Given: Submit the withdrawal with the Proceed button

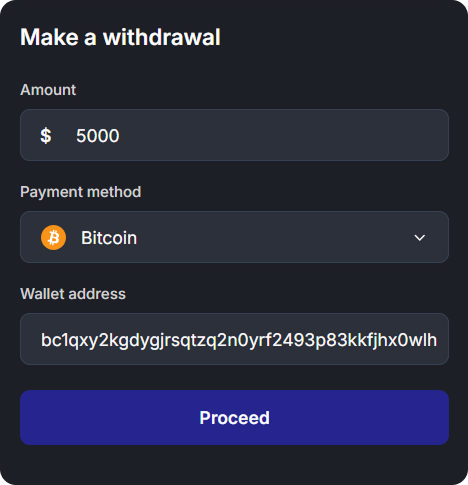Looking at the screenshot, I should 234,417.
